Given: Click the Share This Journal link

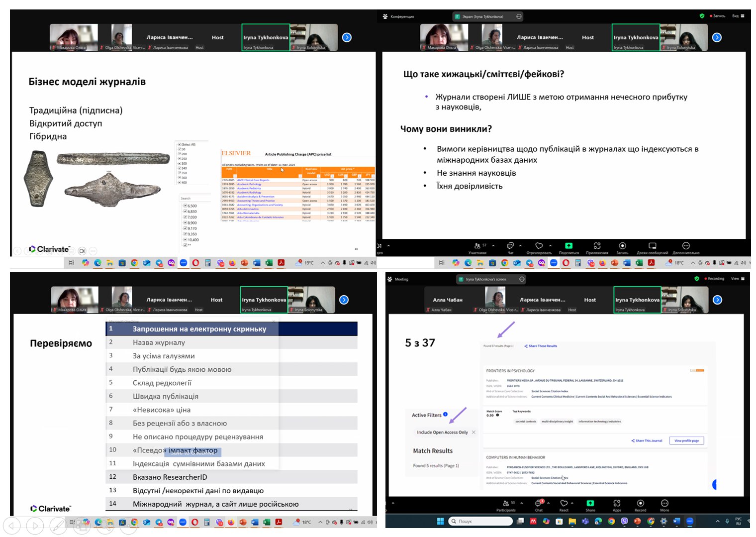Looking at the screenshot, I should [647, 440].
